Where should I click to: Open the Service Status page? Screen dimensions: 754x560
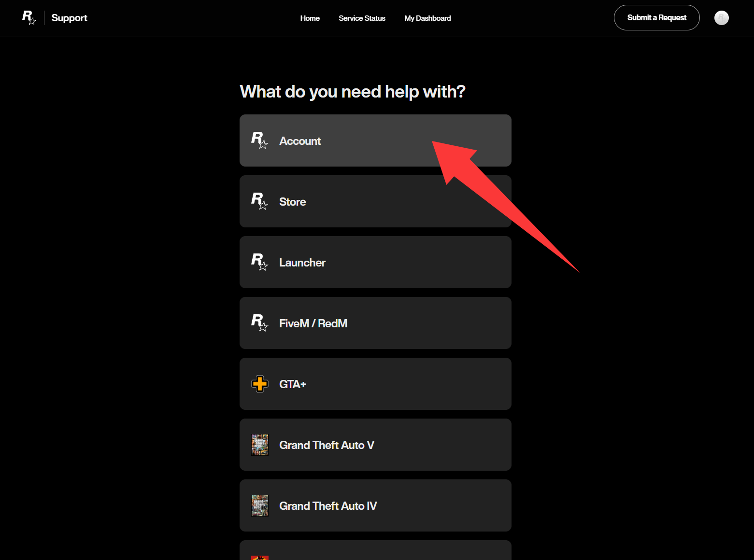coord(362,18)
